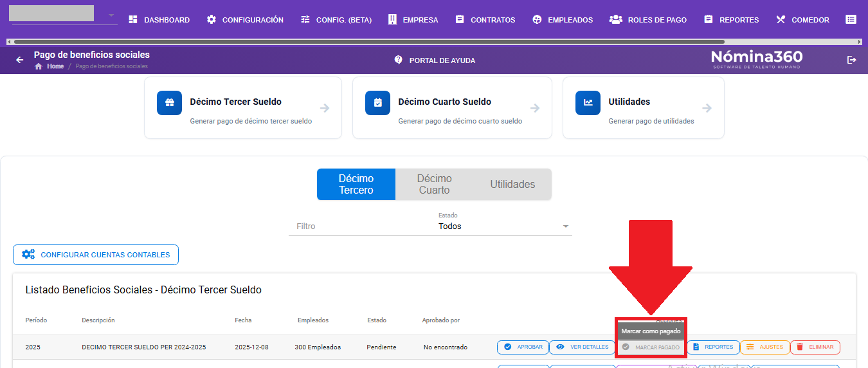Open the Décimo Cuarto Sueldo card
The width and height of the screenshot is (868, 368).
point(452,108)
